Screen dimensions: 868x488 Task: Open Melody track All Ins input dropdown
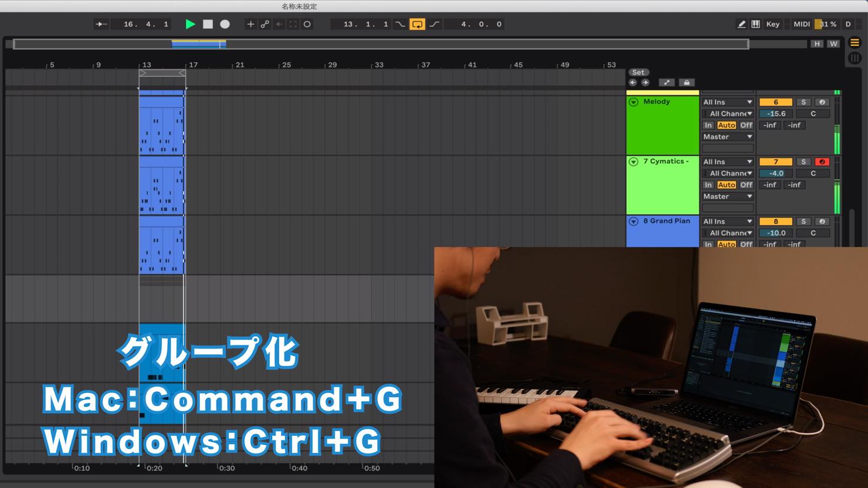[x=727, y=102]
